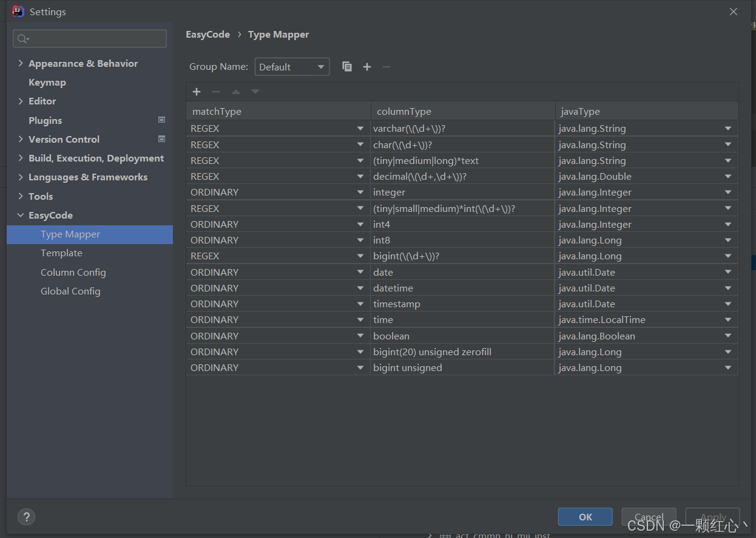Select Keymap in settings tree
Image resolution: width=756 pixels, height=538 pixels.
point(47,82)
